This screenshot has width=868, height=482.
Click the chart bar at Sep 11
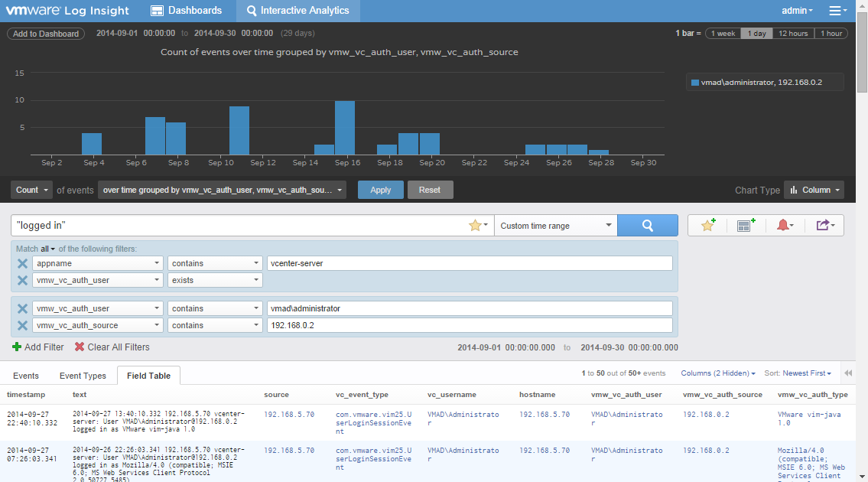tap(239, 130)
